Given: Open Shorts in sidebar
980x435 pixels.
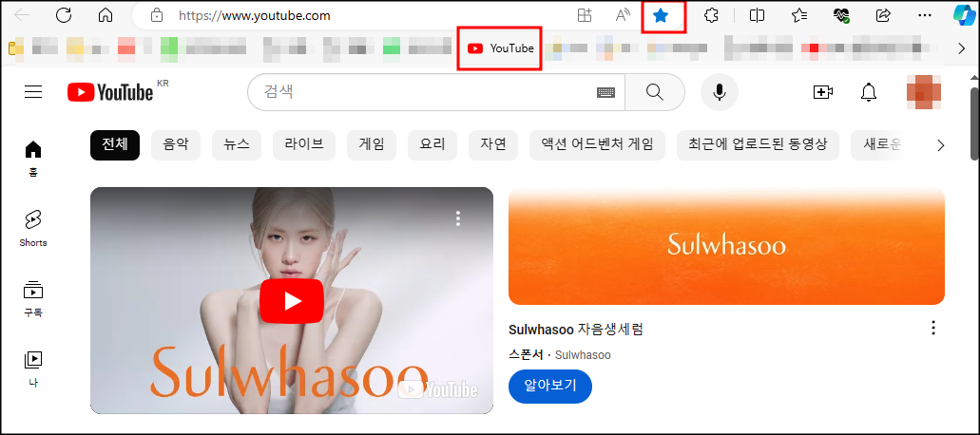Looking at the screenshot, I should [x=33, y=228].
